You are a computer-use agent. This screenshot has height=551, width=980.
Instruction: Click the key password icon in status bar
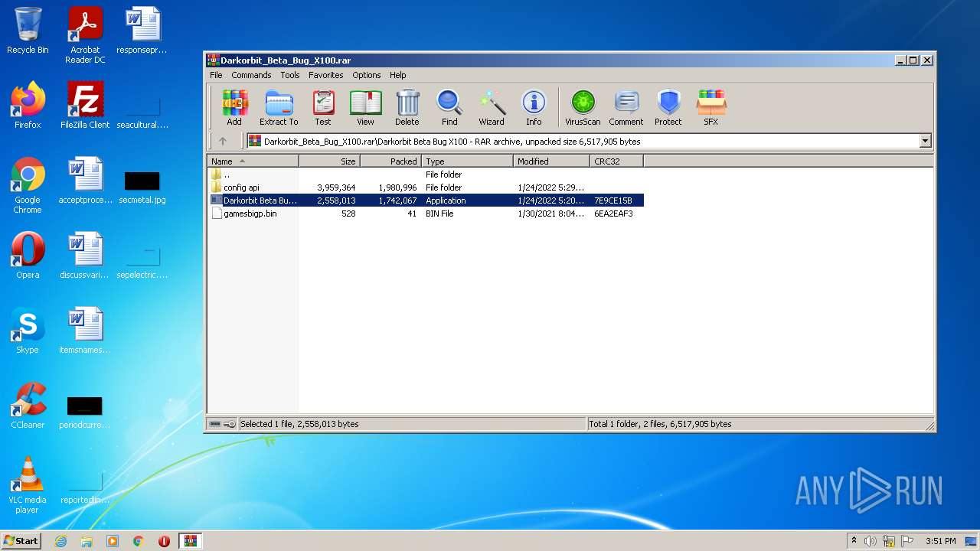[x=230, y=424]
